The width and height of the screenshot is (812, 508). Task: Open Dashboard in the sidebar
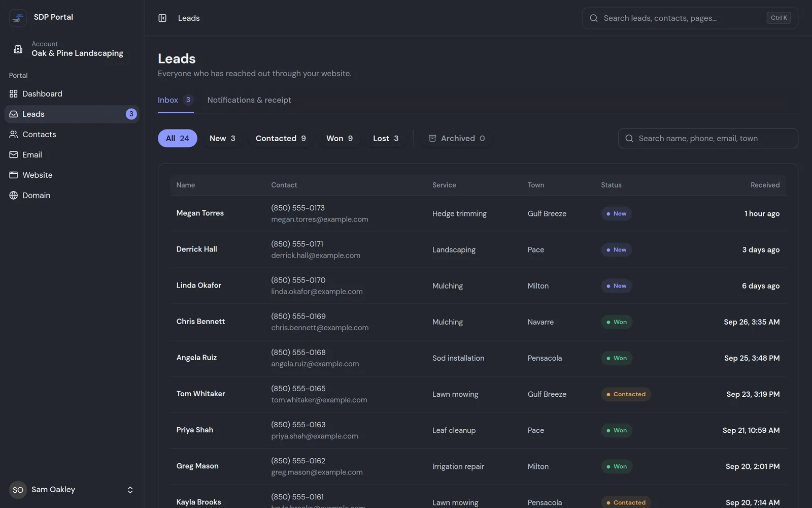pos(72,94)
